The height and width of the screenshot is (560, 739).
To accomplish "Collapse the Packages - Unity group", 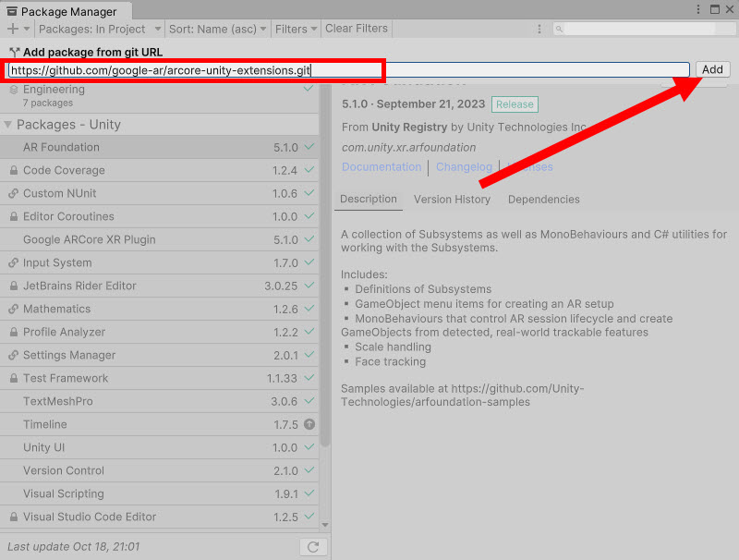I will pos(8,125).
